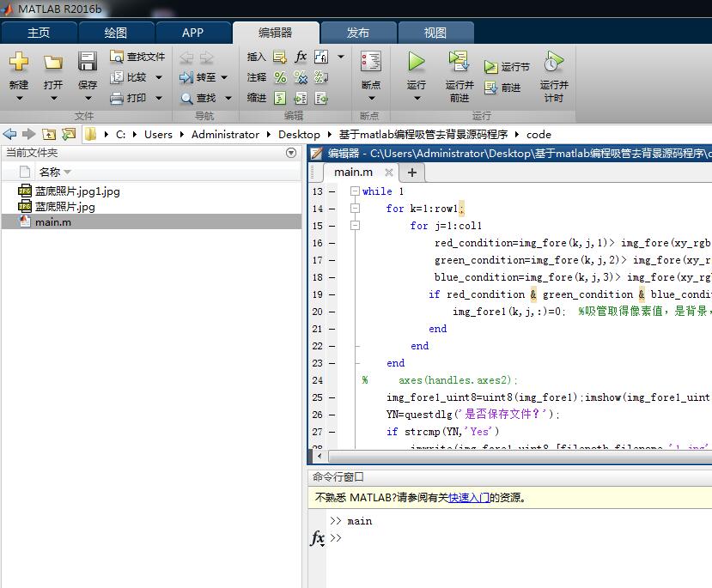Click the New (新建) plus icon
712x588 pixels.
point(19,61)
